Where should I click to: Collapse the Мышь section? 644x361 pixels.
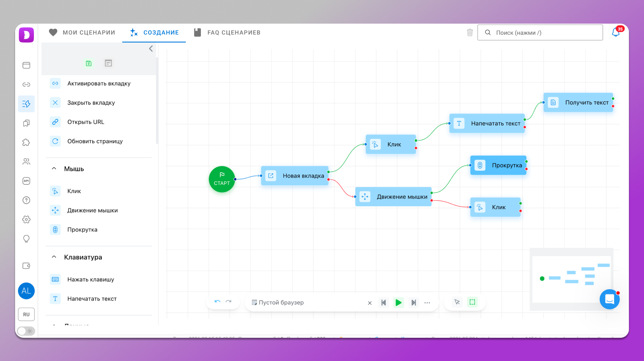pos(54,169)
